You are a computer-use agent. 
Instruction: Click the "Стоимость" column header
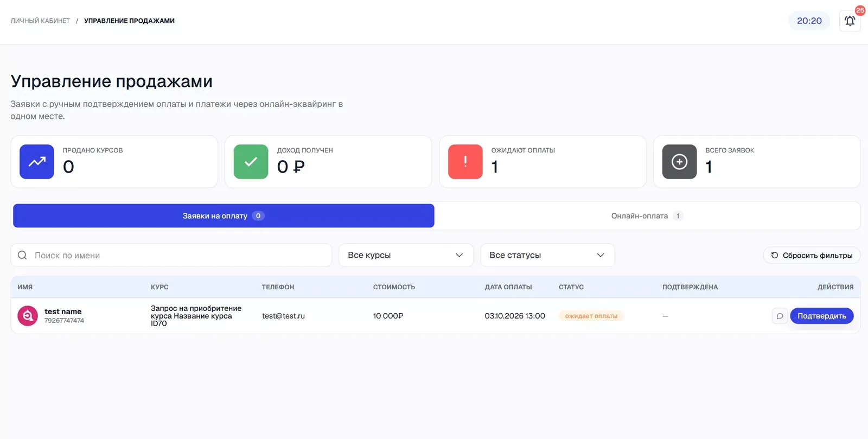coord(394,287)
